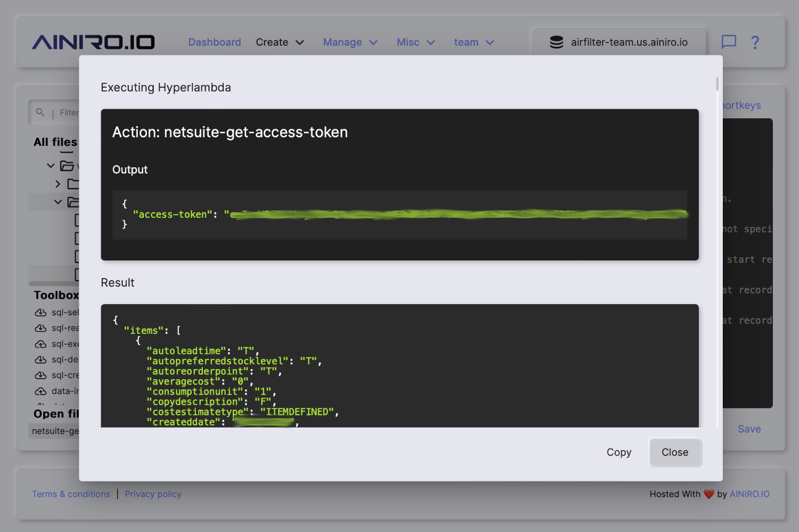Click the Save button in editor

click(749, 429)
